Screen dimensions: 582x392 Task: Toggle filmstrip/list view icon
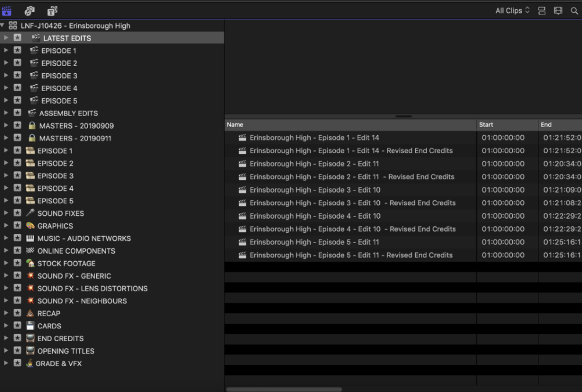click(542, 11)
